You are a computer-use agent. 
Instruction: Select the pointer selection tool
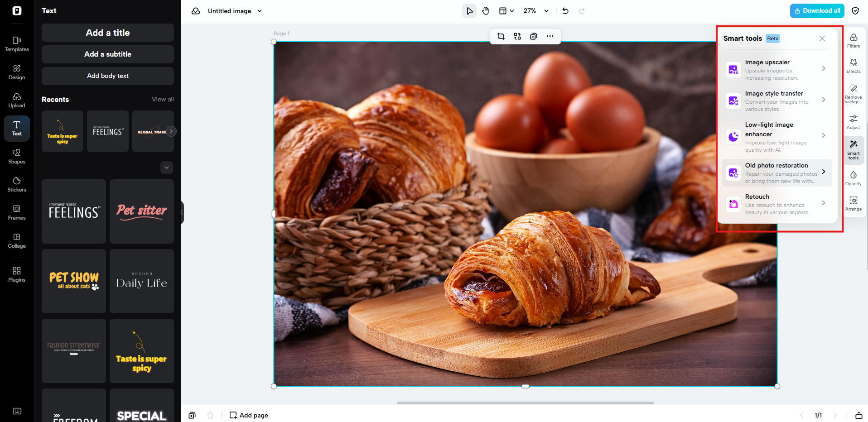pos(469,11)
